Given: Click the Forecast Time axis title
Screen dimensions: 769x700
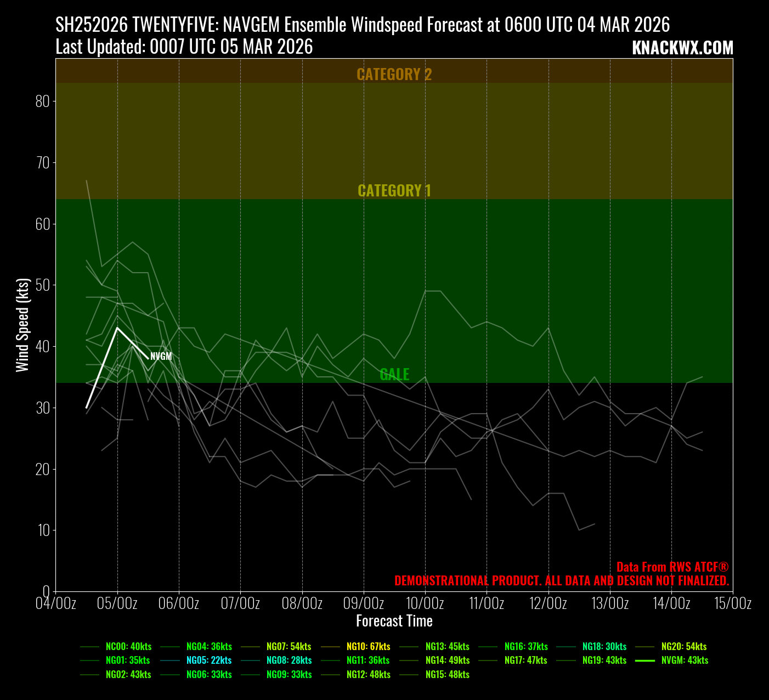Looking at the screenshot, I should pos(394,621).
